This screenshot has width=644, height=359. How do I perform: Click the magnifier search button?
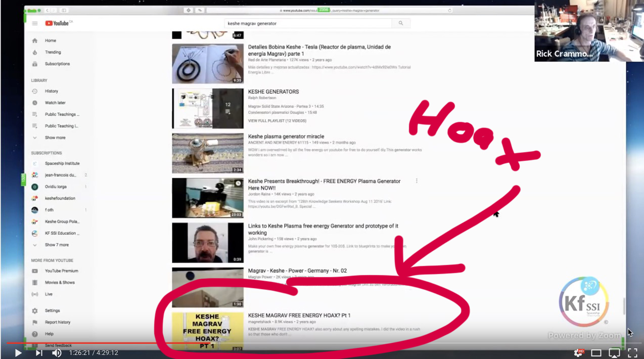tap(401, 23)
